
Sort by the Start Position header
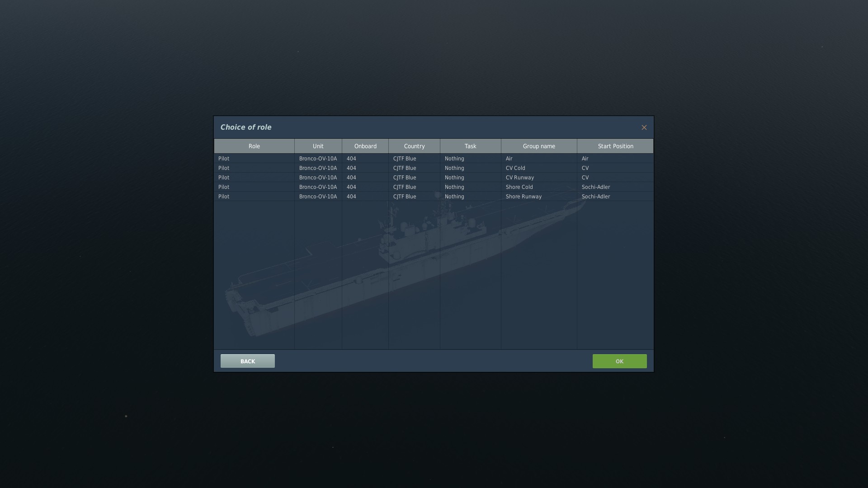click(x=615, y=146)
